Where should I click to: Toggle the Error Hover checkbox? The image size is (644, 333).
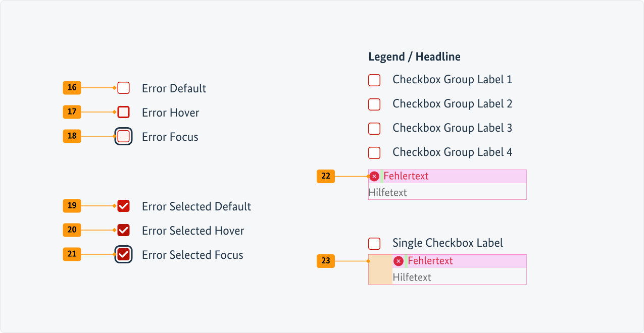point(124,112)
